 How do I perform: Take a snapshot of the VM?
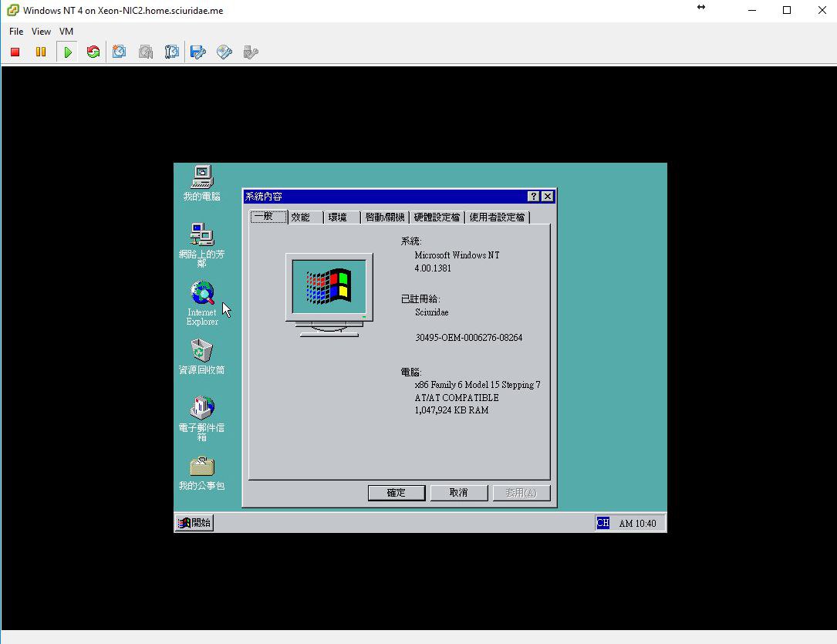click(119, 52)
